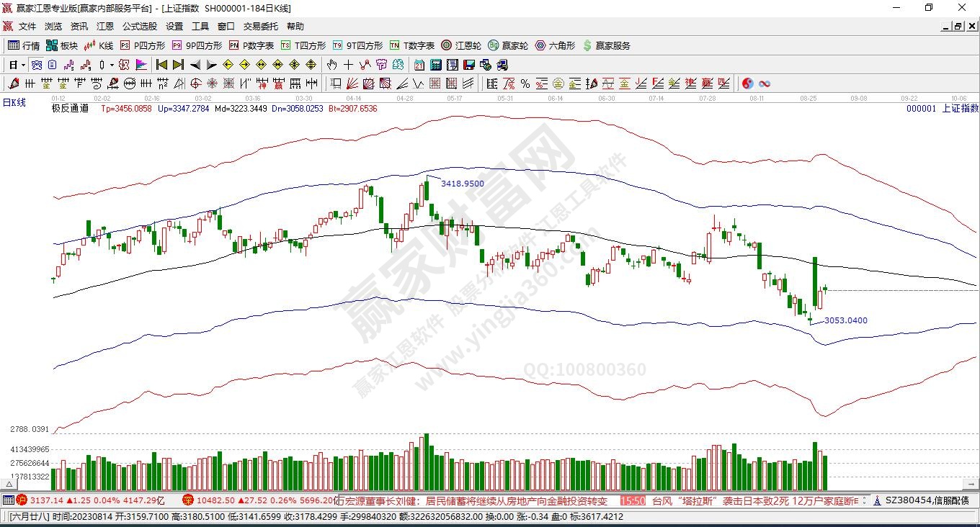Screen dimensions: 980x527
Task: Click the 六角形 hexagon chart button
Action: click(555, 45)
